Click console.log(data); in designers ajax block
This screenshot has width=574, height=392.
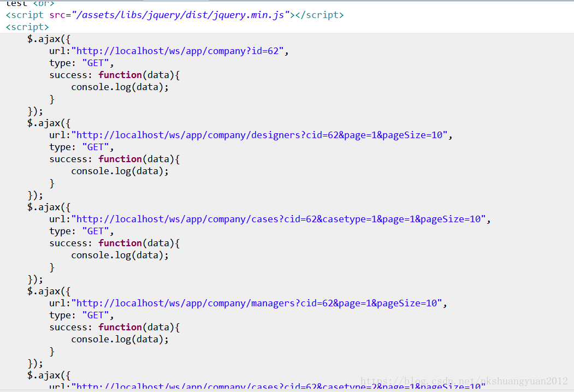120,171
